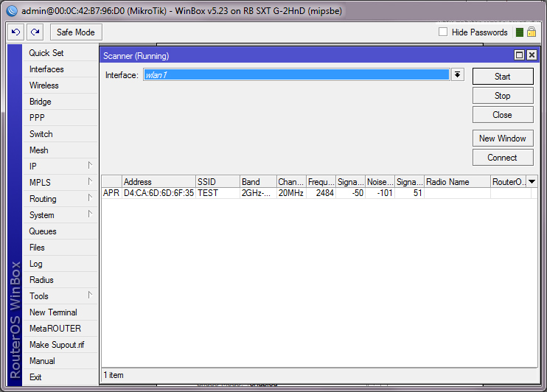The height and width of the screenshot is (392, 547).
Task: Click the padlock secure session icon
Action: [x=532, y=32]
